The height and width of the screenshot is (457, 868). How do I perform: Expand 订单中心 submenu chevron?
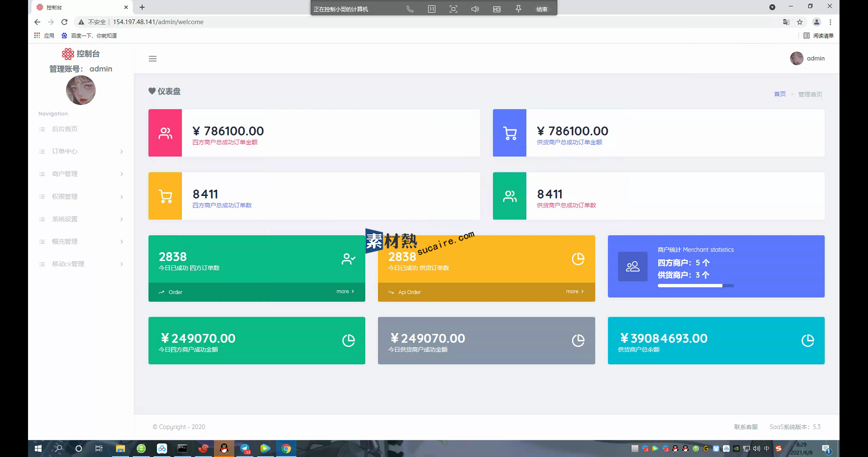[122, 152]
